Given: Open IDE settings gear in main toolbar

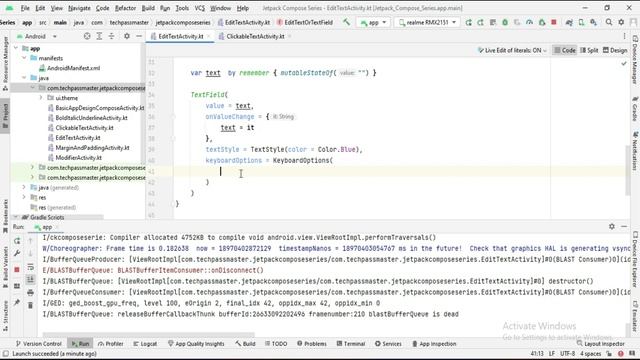Looking at the screenshot, I should pos(621,22).
